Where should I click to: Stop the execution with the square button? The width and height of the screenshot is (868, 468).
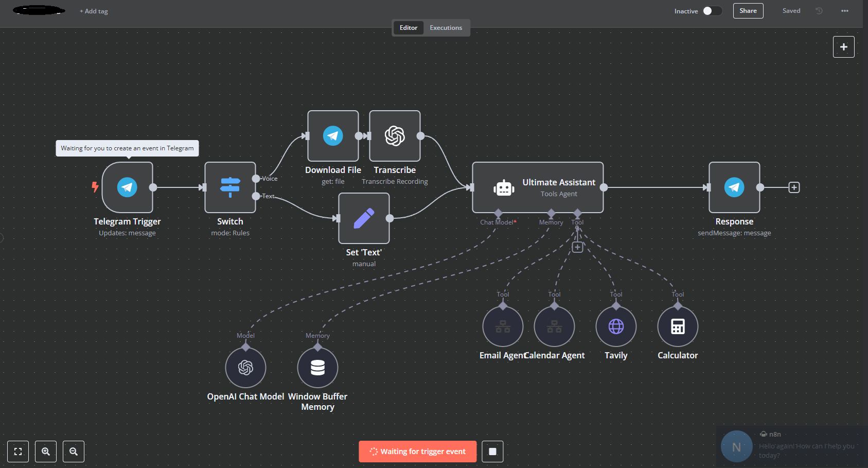(492, 452)
